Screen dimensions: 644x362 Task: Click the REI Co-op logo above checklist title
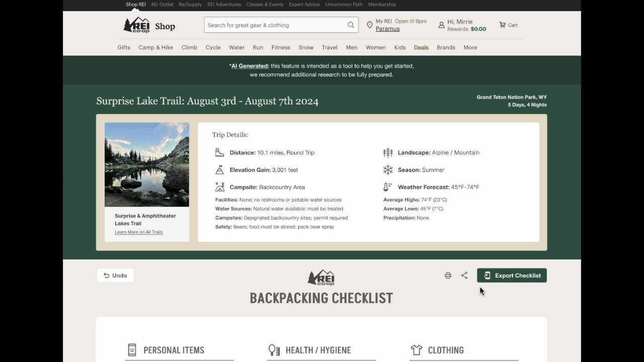tap(321, 278)
